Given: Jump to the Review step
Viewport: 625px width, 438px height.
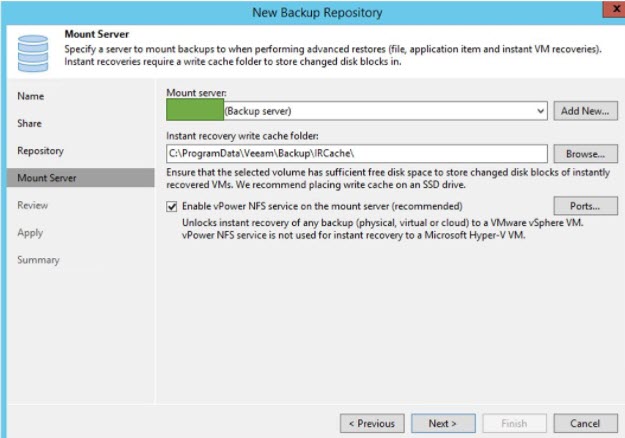Looking at the screenshot, I should (x=33, y=205).
